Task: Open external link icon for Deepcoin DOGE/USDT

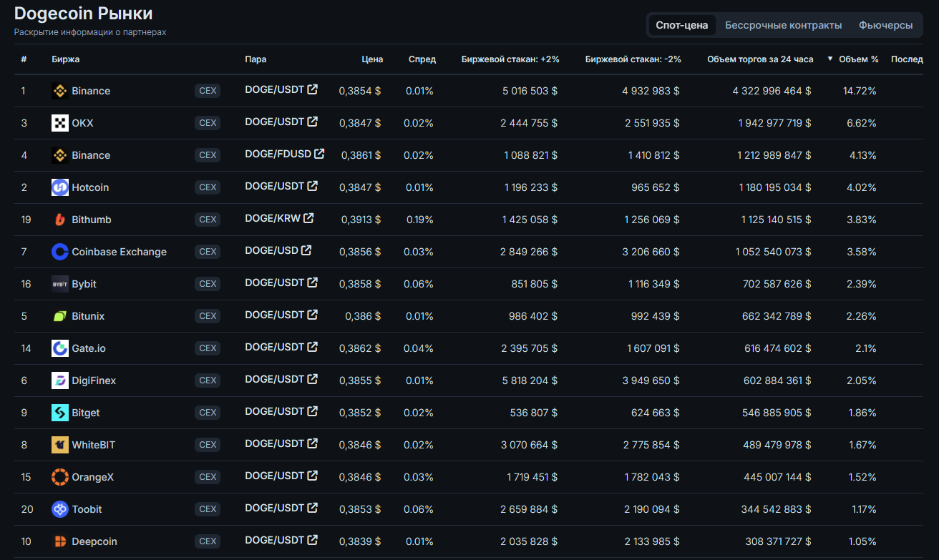Action: (313, 540)
